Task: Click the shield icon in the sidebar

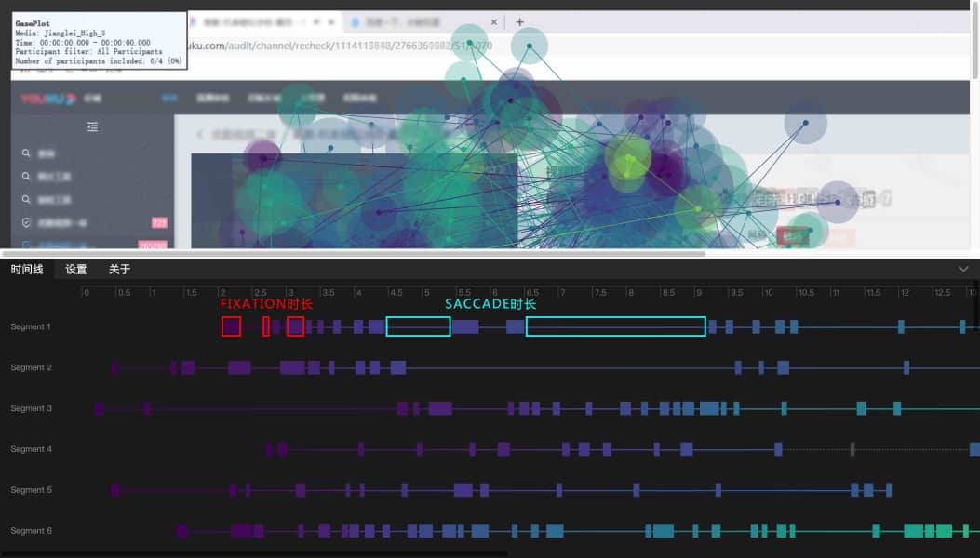Action: (x=26, y=222)
